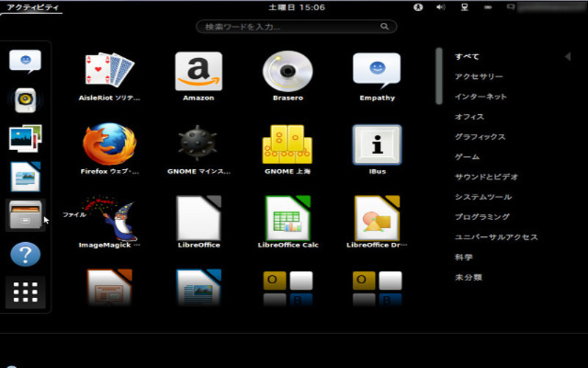The width and height of the screenshot is (588, 368).
Task: Open LibreOffice Writer document icon
Action: click(x=198, y=287)
